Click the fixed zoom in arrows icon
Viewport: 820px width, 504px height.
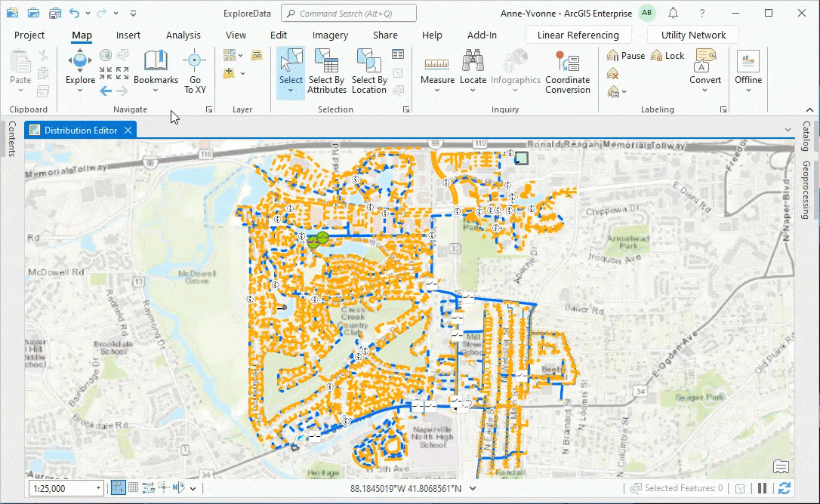[x=106, y=73]
